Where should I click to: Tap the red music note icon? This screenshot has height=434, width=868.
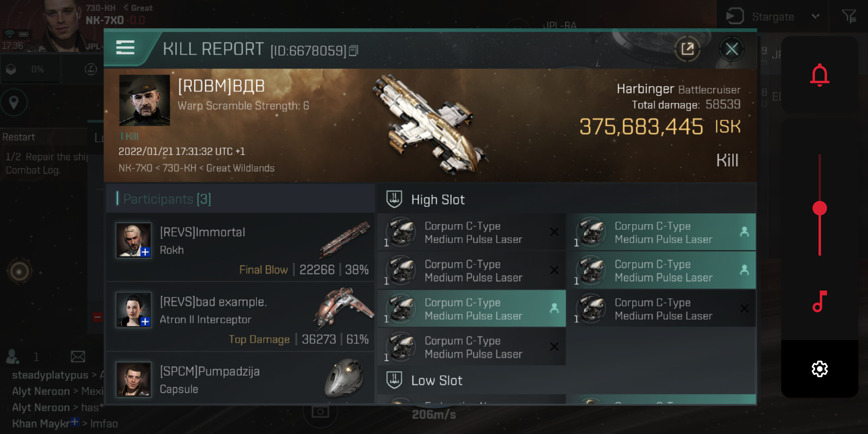(819, 301)
